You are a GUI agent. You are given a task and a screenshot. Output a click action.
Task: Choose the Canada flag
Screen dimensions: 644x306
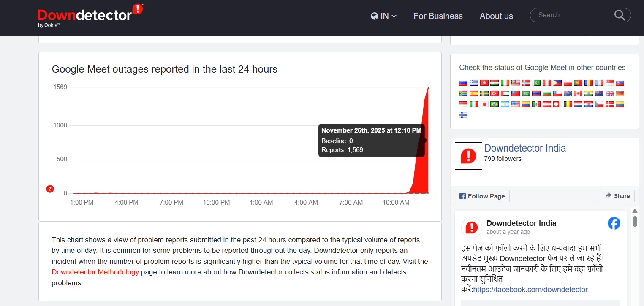(578, 93)
